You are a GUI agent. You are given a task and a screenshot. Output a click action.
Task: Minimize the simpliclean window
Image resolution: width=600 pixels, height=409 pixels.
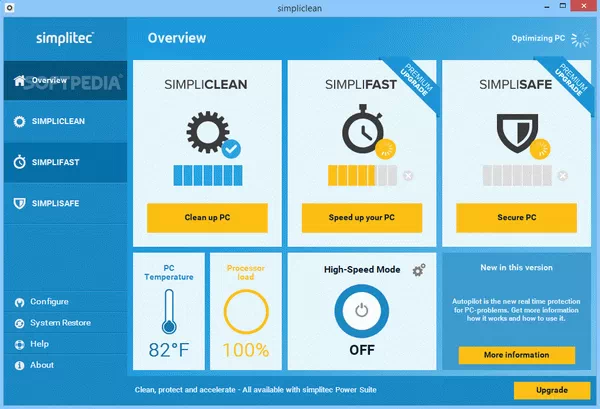[547, 7]
